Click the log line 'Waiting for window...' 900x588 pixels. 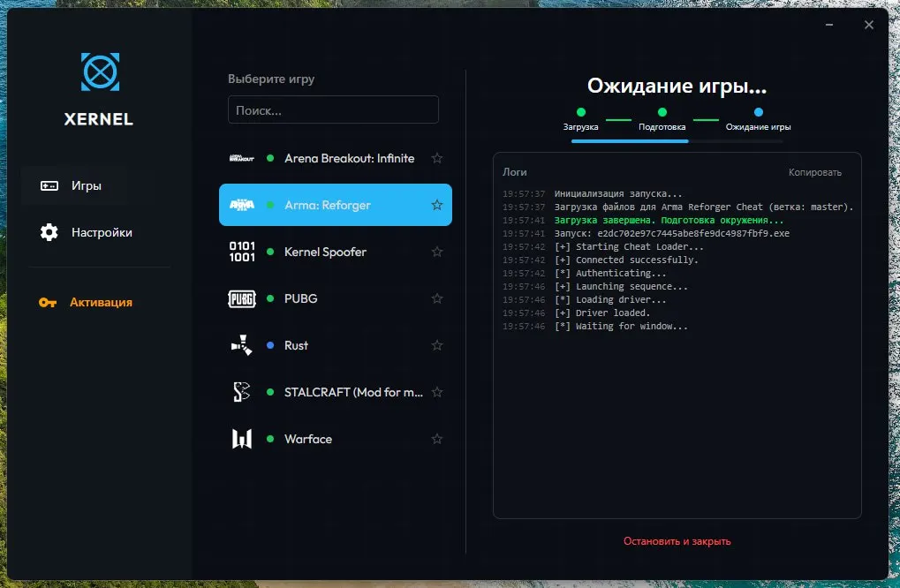point(621,327)
